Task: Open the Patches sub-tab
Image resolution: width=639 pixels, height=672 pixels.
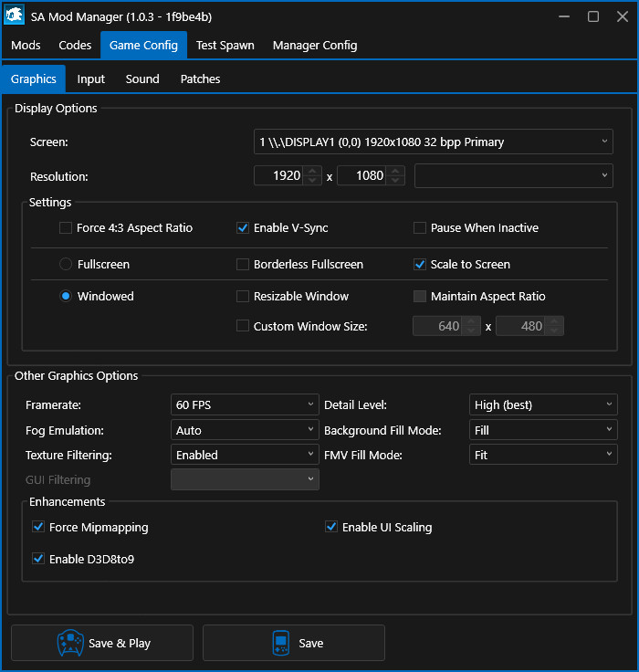Action: pos(200,79)
